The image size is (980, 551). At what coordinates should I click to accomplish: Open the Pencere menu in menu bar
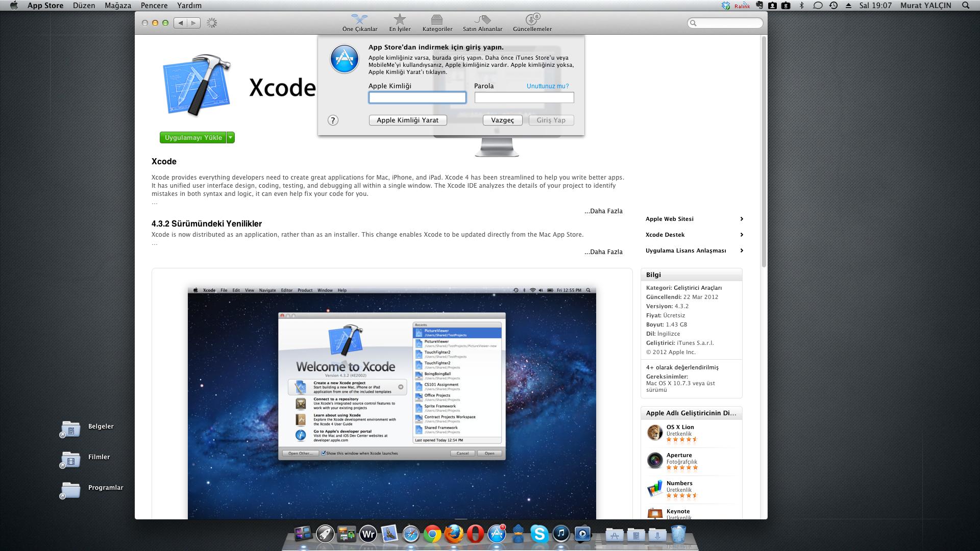click(x=154, y=6)
